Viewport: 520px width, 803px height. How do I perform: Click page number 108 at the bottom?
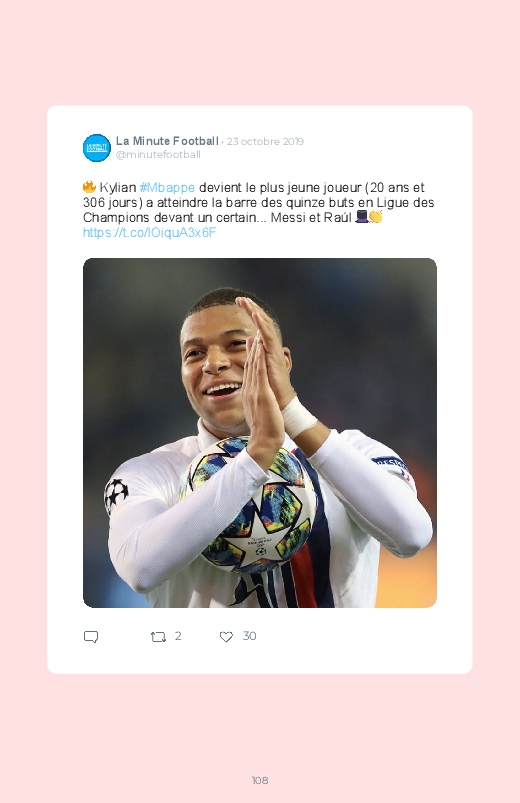coord(260,780)
